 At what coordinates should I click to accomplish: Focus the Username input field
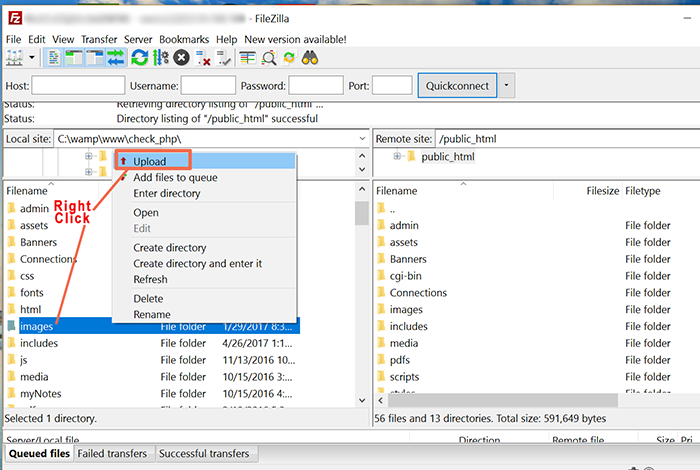[208, 85]
